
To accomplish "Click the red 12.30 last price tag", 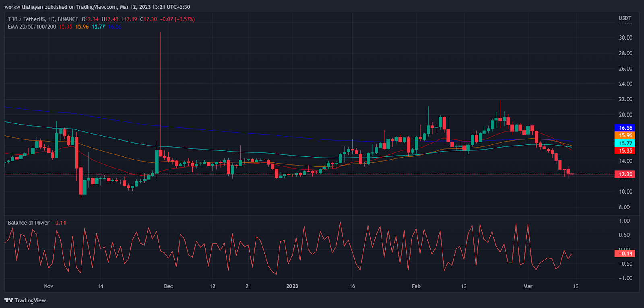I will tap(625, 174).
